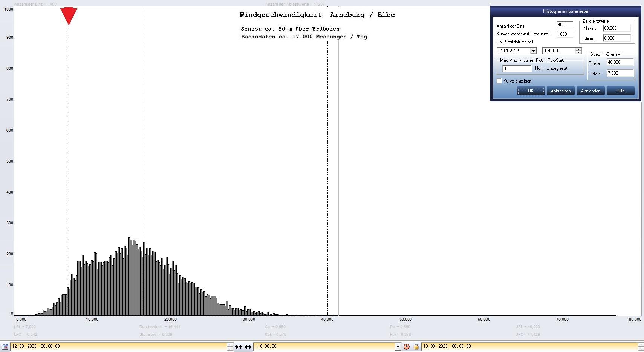Click the Kurvenhöchstwert (Frequenz) input field
This screenshot has height=352, width=644.
click(564, 34)
